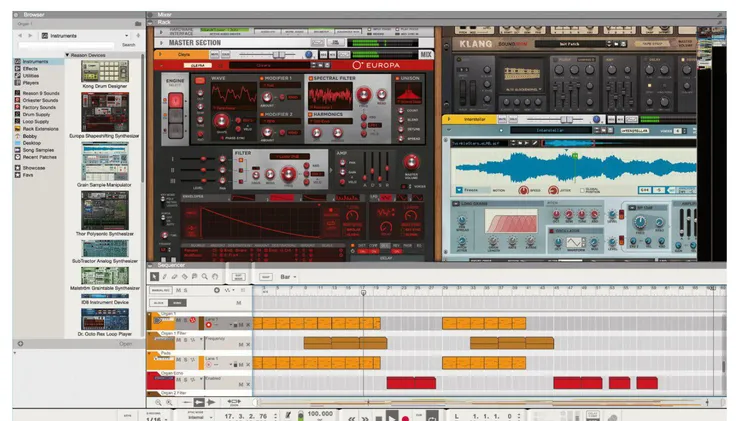Select the Hand tool in Sequencer toolbar

point(215,277)
